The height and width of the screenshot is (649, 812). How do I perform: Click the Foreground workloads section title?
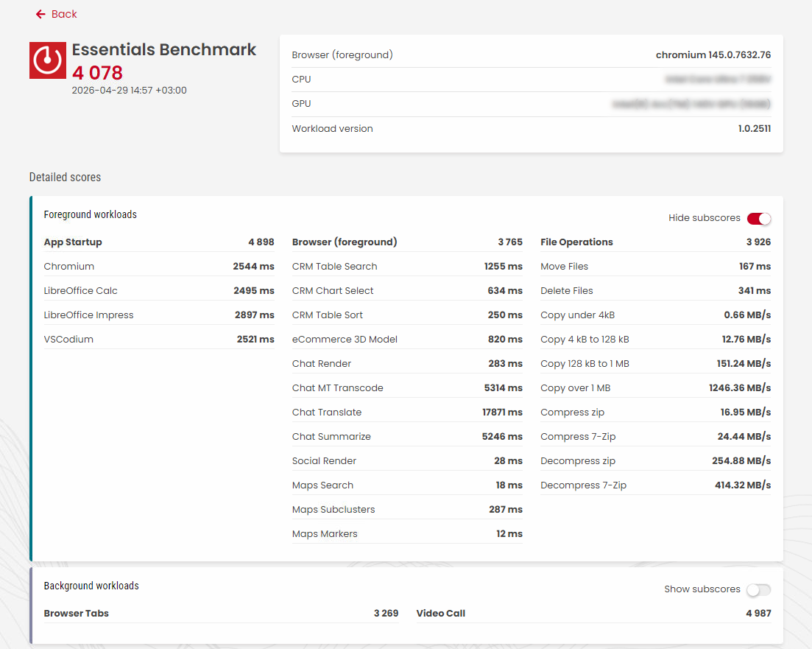(x=90, y=214)
